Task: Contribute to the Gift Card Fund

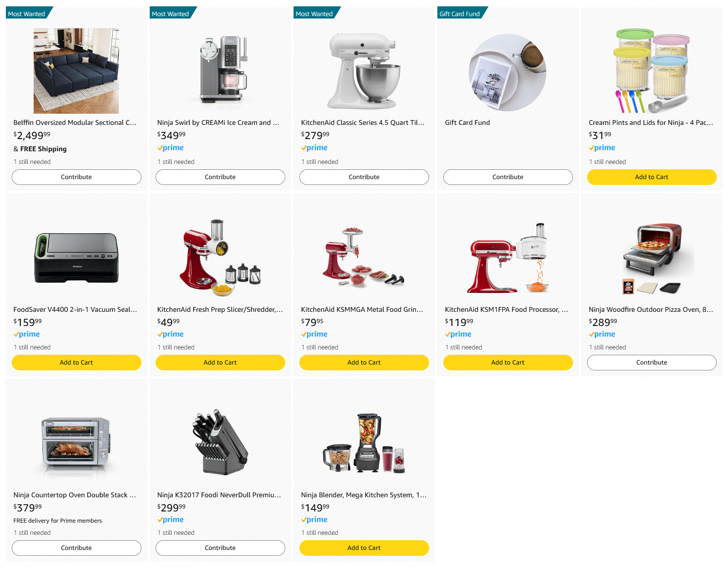Action: click(508, 177)
